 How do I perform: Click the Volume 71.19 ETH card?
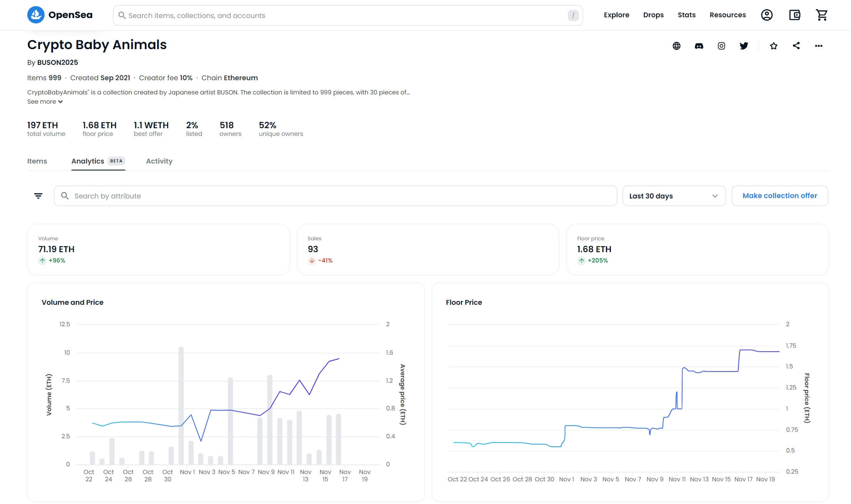159,250
